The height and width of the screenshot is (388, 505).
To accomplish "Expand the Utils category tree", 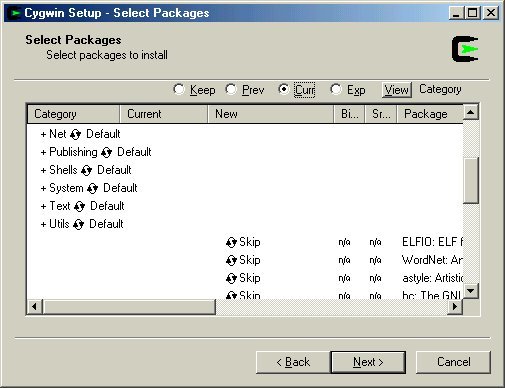I will (x=43, y=224).
